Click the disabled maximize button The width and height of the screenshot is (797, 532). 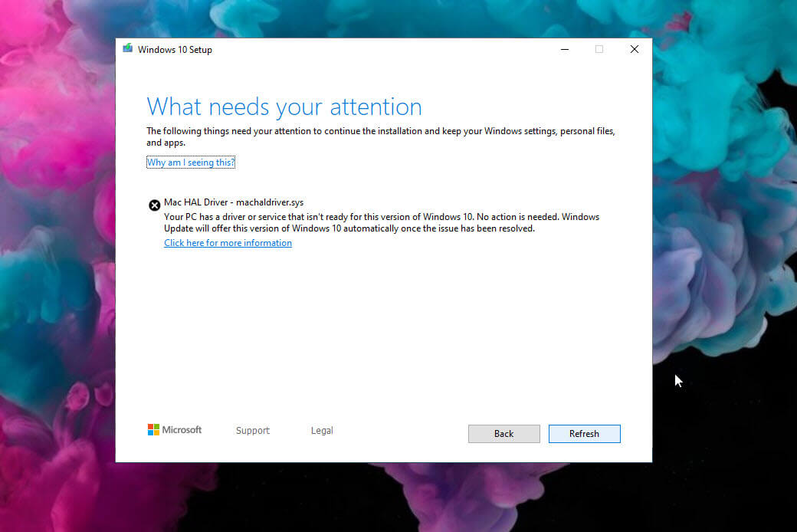click(x=599, y=49)
